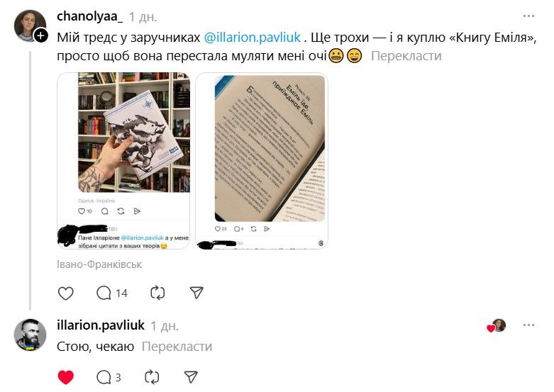Open the chanolyaa_ username profile
Viewport: 554px width, 392px height.
pos(90,16)
